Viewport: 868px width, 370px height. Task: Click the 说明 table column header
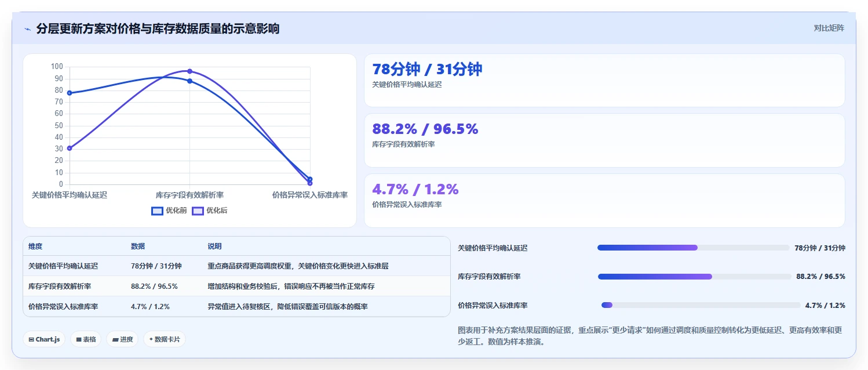pyautogui.click(x=214, y=246)
